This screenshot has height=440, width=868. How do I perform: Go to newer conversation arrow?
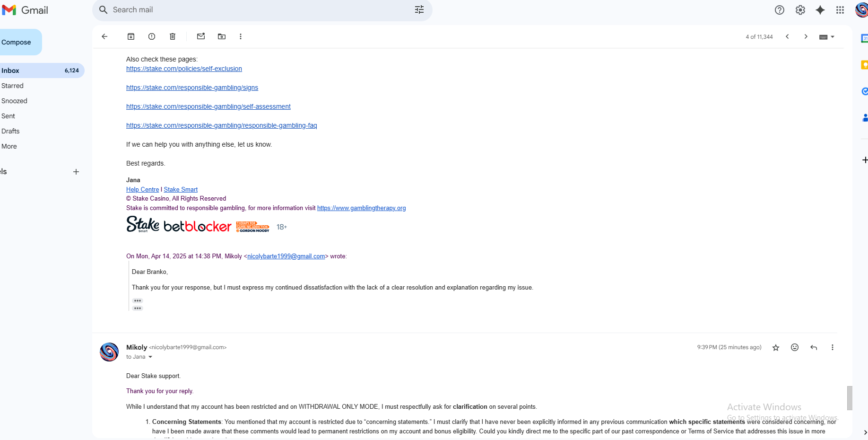point(787,36)
